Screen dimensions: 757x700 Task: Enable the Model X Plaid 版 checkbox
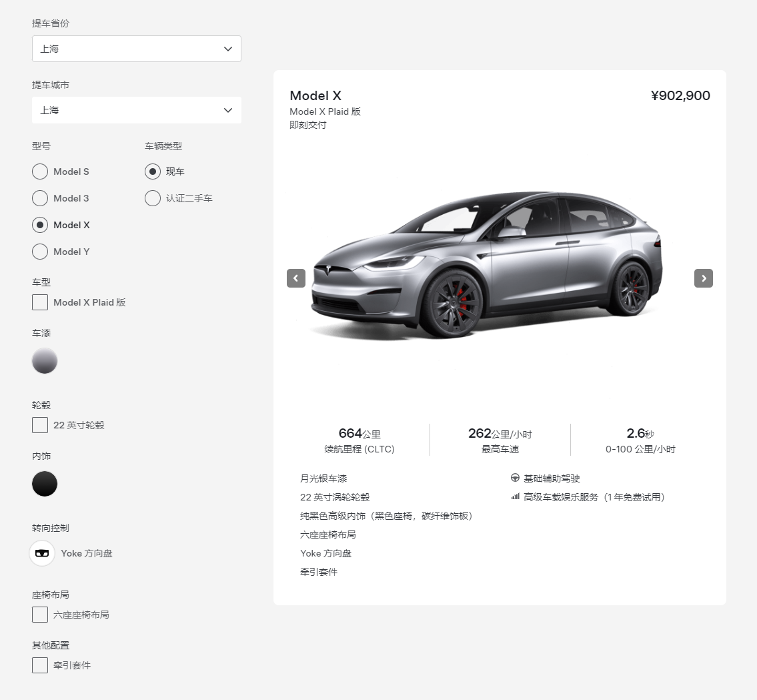(x=39, y=302)
